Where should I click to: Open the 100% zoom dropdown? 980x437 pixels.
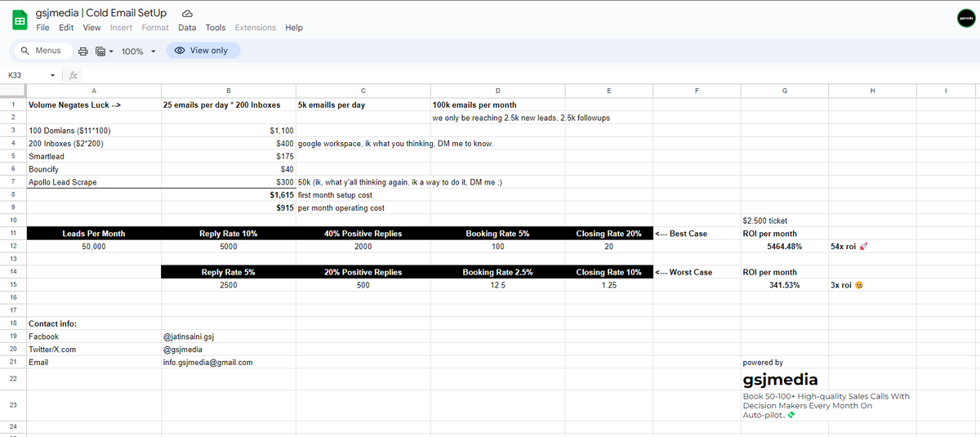[138, 51]
